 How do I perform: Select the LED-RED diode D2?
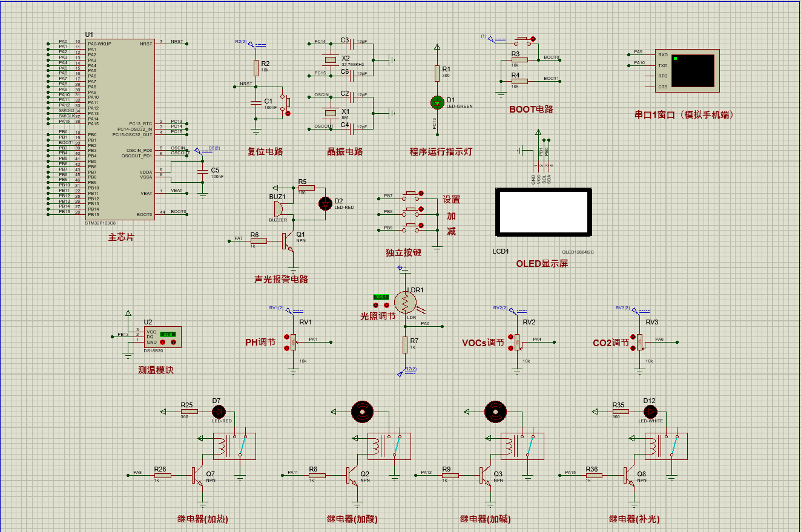click(x=326, y=203)
